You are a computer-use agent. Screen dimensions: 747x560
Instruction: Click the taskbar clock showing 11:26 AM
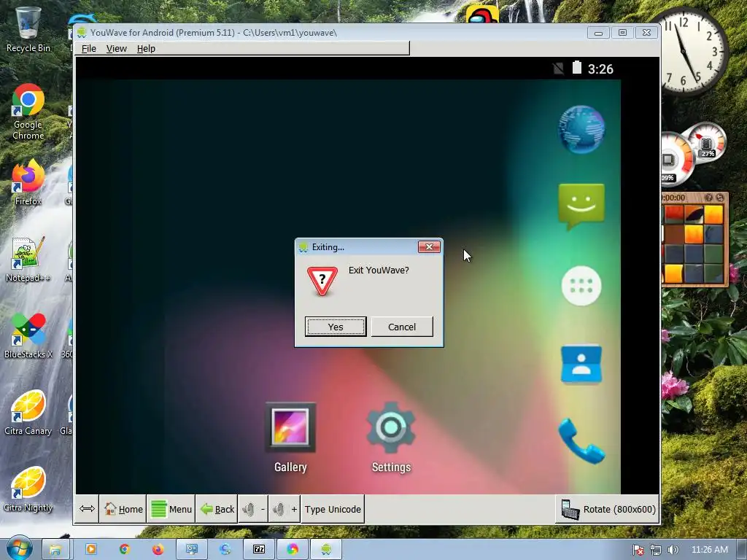pos(709,550)
